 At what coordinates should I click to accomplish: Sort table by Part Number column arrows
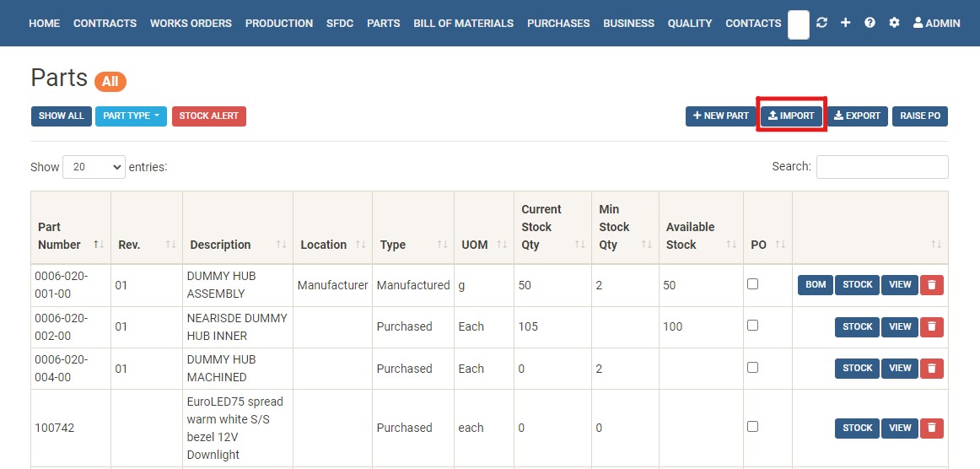[x=99, y=245]
